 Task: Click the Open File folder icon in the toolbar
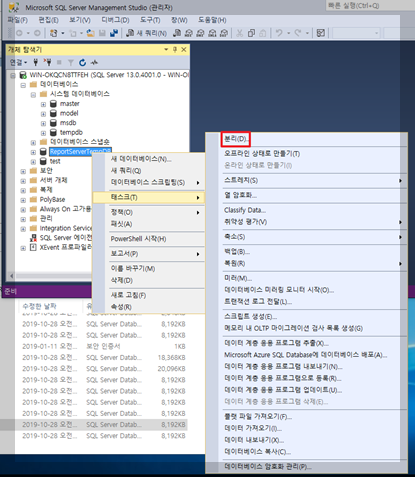click(91, 33)
